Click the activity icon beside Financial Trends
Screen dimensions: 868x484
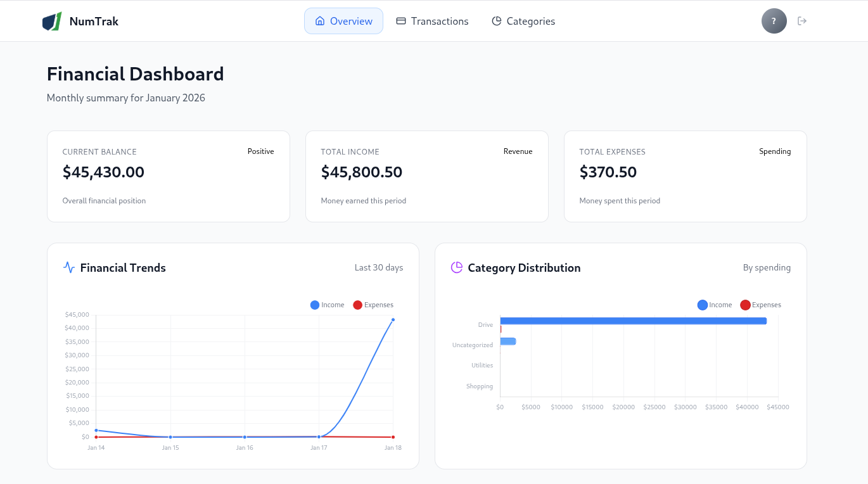pos(68,267)
